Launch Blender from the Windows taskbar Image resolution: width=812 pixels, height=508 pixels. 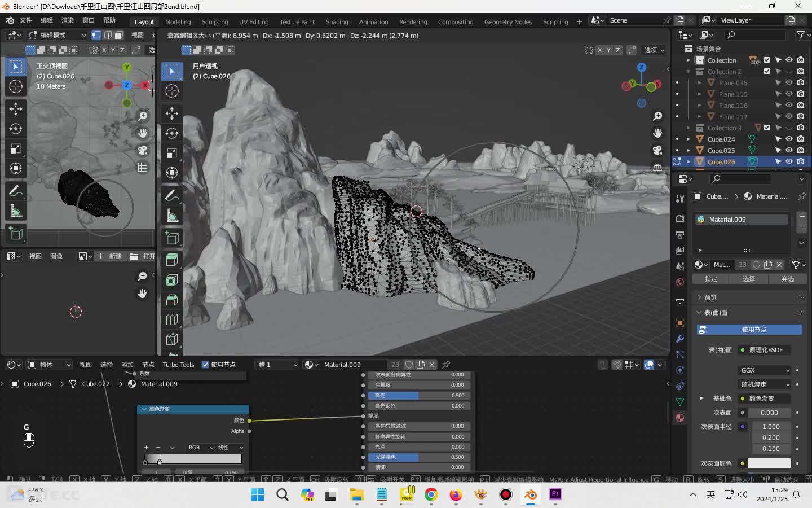(531, 494)
